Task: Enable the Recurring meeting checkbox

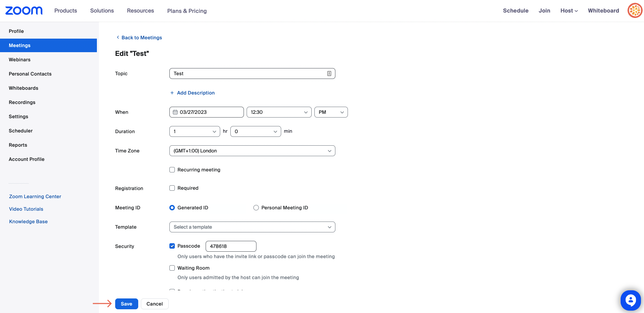Action: [172, 170]
